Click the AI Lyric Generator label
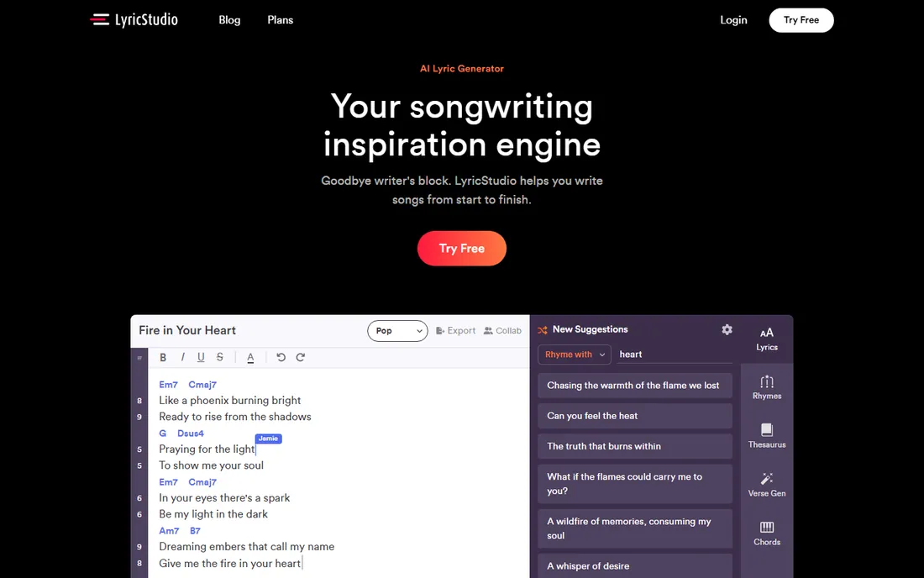 coord(461,68)
